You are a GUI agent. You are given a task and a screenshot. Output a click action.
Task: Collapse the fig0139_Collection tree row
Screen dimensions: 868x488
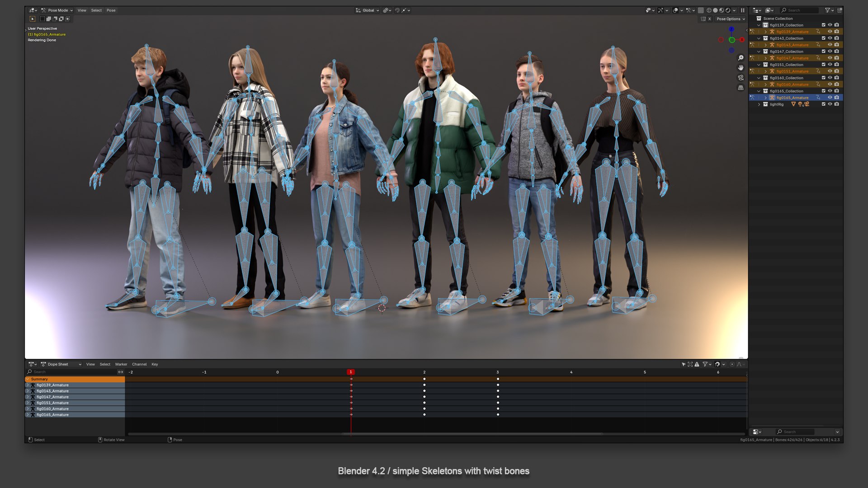[x=759, y=25]
